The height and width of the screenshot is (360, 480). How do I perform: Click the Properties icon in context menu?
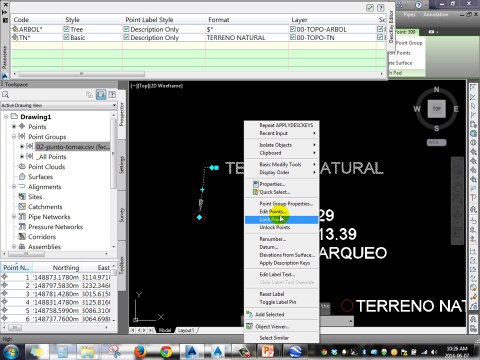pyautogui.click(x=256, y=184)
